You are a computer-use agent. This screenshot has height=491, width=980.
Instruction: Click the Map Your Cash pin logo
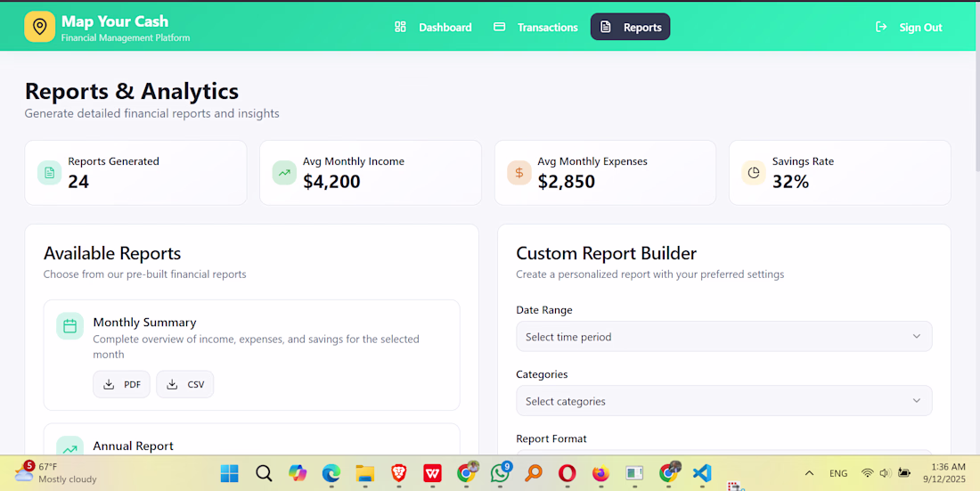[39, 27]
